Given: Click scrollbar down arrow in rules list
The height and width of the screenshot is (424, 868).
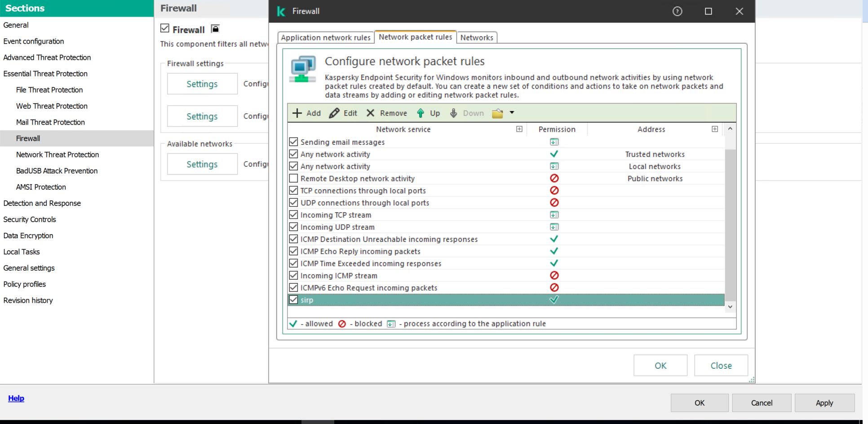Looking at the screenshot, I should point(730,307).
